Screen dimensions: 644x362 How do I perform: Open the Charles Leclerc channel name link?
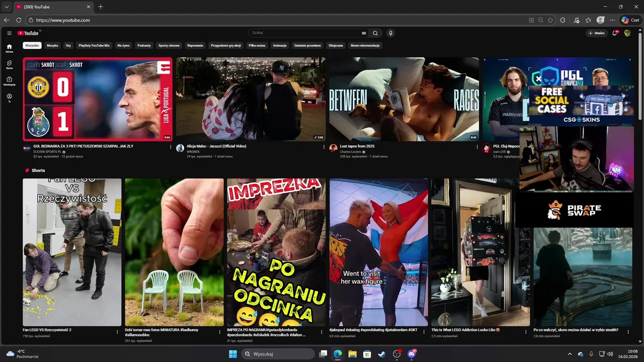[x=351, y=151]
